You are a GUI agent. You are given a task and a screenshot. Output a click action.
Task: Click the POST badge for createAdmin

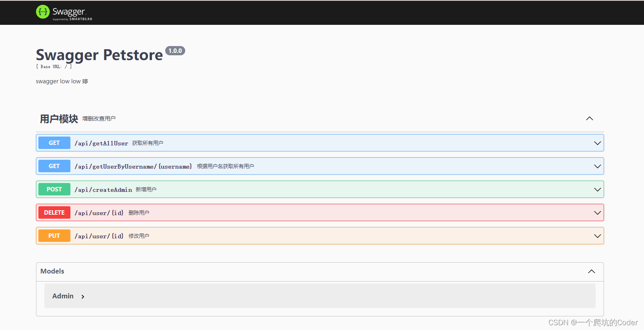tap(54, 189)
